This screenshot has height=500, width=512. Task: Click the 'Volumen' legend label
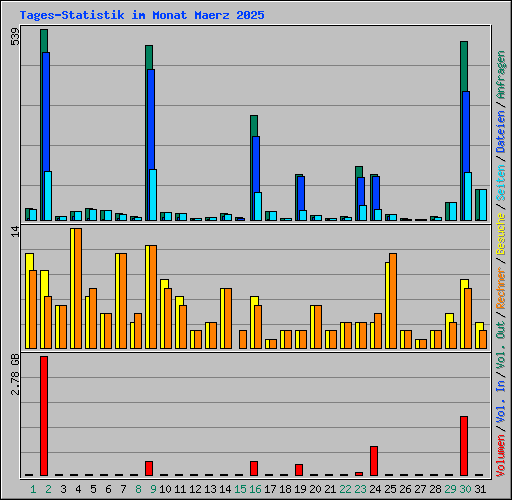pos(501,456)
